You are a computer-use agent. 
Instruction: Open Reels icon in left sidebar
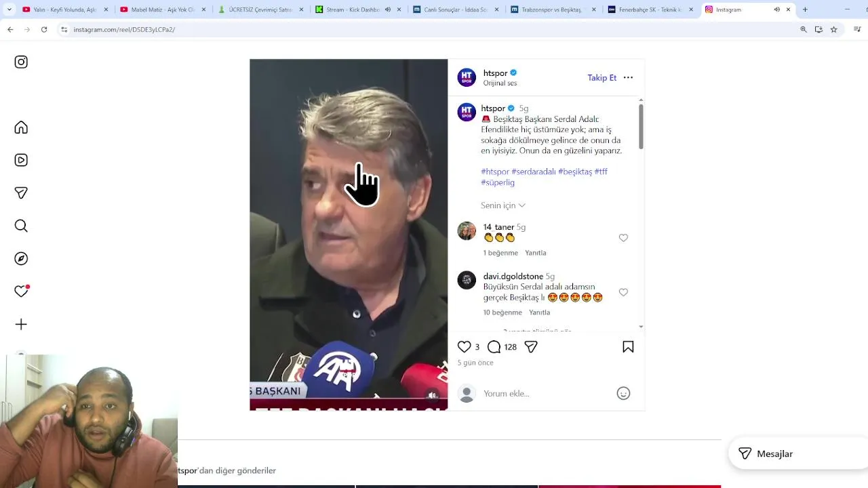coord(21,160)
